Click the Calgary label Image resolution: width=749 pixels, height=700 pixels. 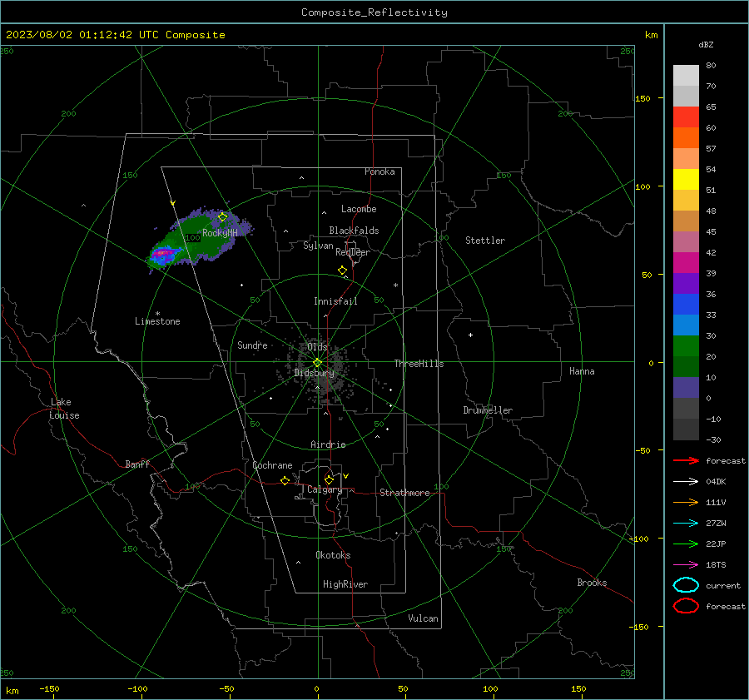[325, 489]
